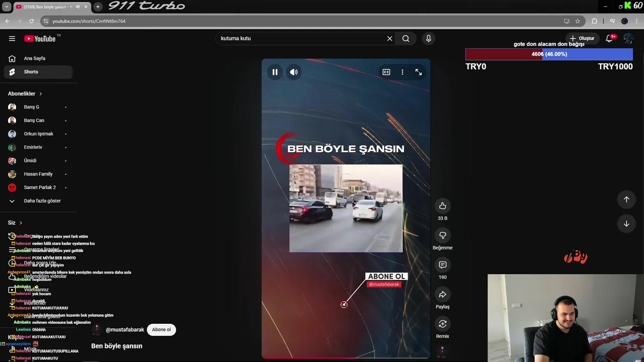Screen dimensions: 644x362
Task: Bookmark this page with star
Action: pos(578,21)
